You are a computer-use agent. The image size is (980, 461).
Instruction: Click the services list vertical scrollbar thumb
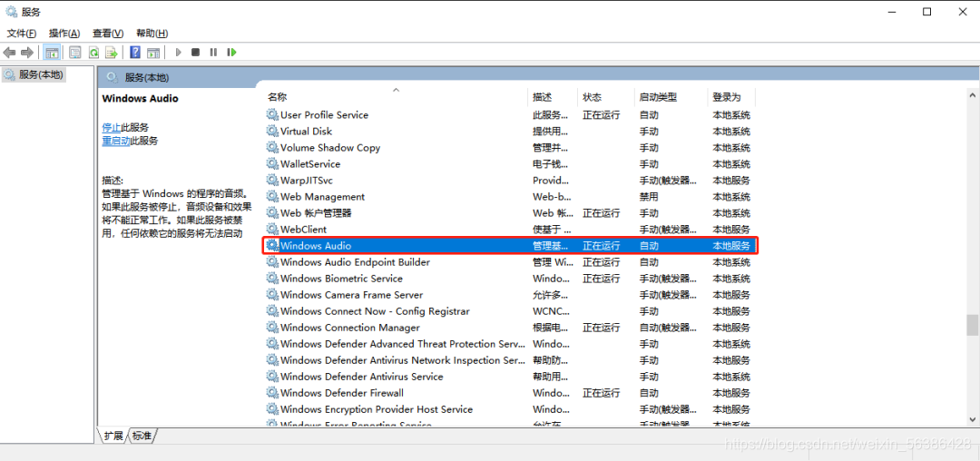(x=972, y=325)
